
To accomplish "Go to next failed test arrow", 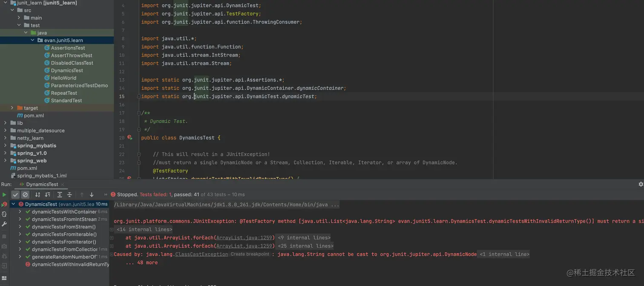I will click(92, 195).
